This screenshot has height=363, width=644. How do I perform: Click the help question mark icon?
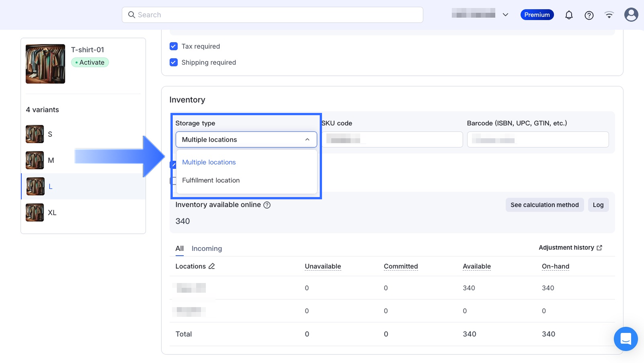tap(589, 15)
